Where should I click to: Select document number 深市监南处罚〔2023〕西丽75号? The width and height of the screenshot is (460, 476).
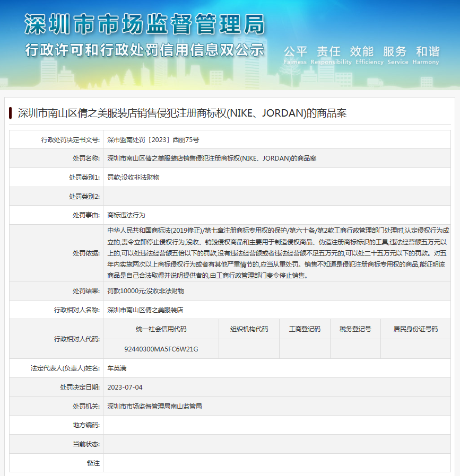pyautogui.click(x=153, y=139)
